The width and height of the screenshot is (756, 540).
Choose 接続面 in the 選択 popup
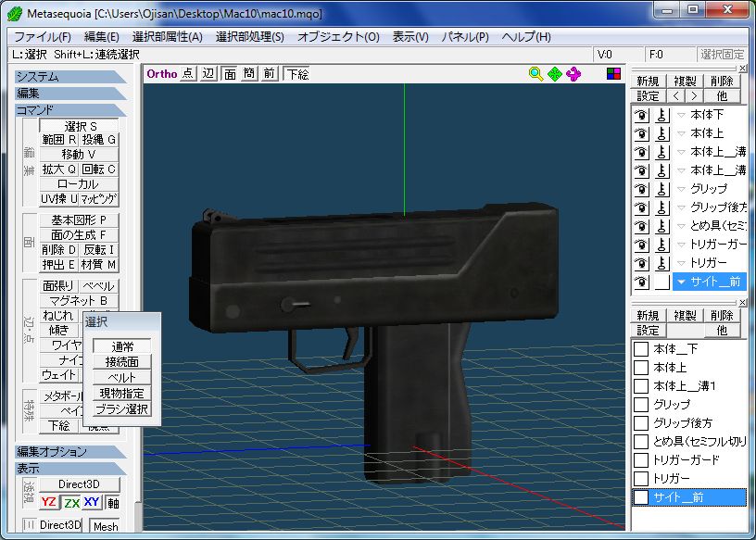pyautogui.click(x=122, y=362)
